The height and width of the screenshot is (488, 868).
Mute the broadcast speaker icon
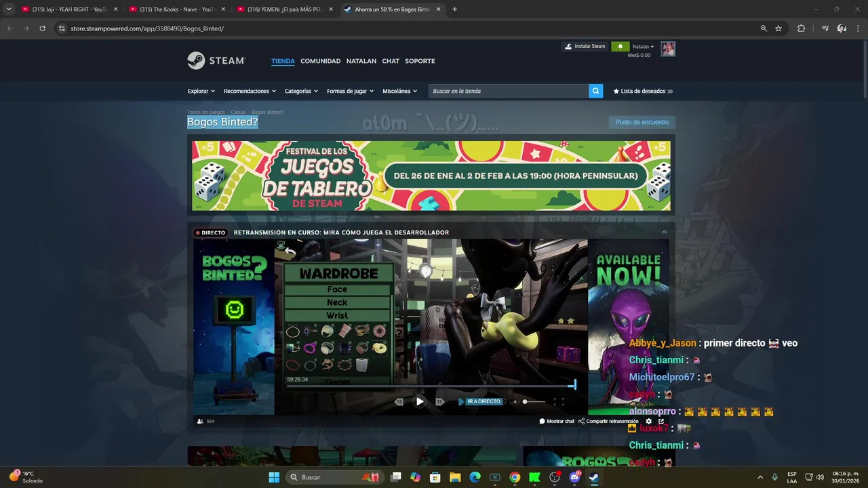pyautogui.click(x=515, y=401)
